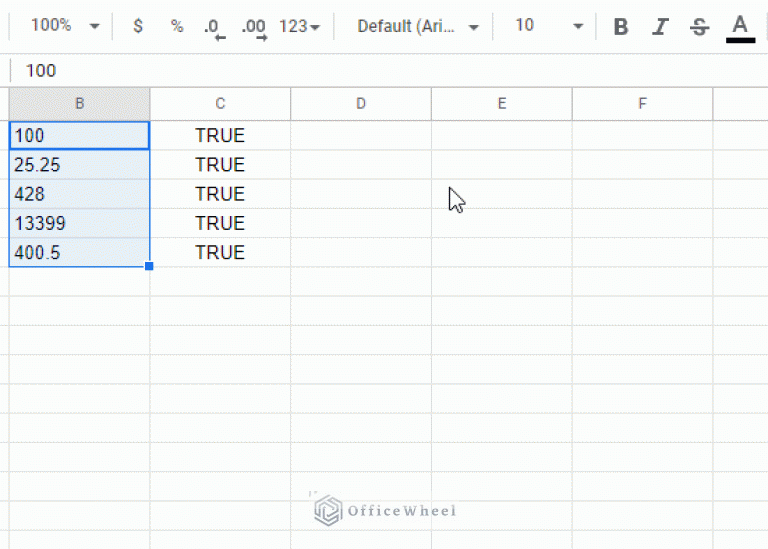Select column F header
The height and width of the screenshot is (549, 768).
[642, 103]
